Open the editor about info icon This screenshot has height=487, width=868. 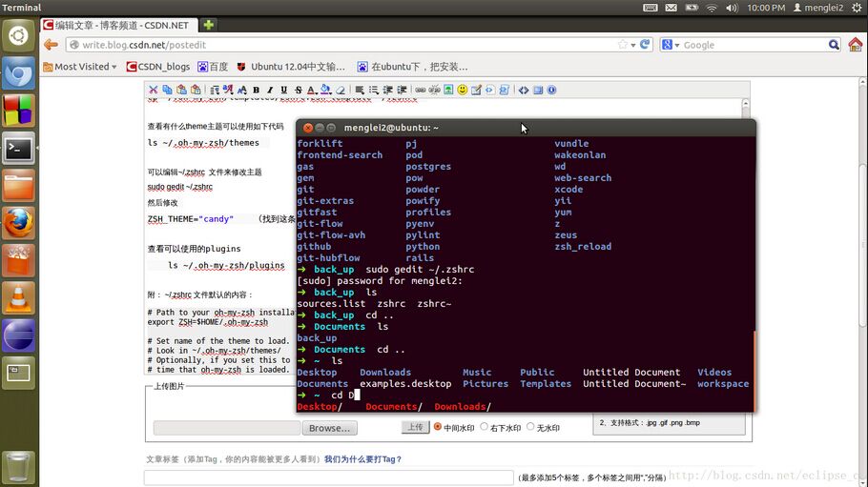pyautogui.click(x=552, y=90)
